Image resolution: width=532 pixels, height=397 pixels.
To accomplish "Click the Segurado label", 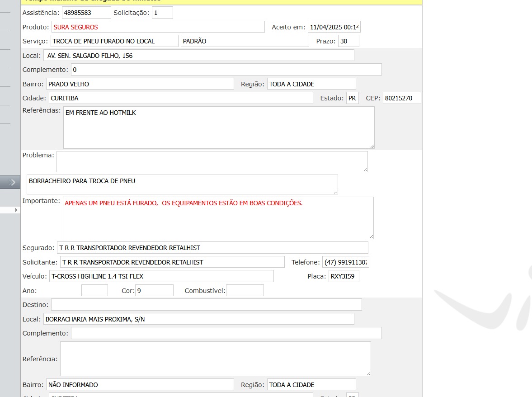I will point(38,248).
